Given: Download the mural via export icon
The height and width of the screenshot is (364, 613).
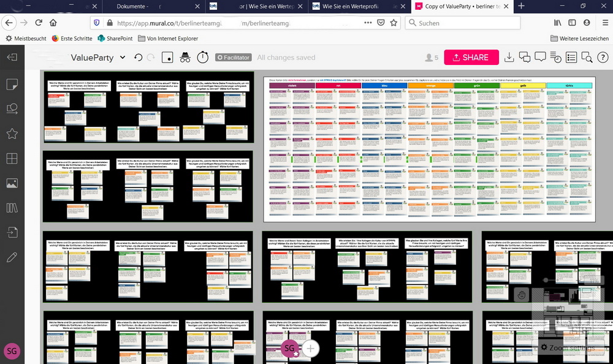Looking at the screenshot, I should [509, 58].
